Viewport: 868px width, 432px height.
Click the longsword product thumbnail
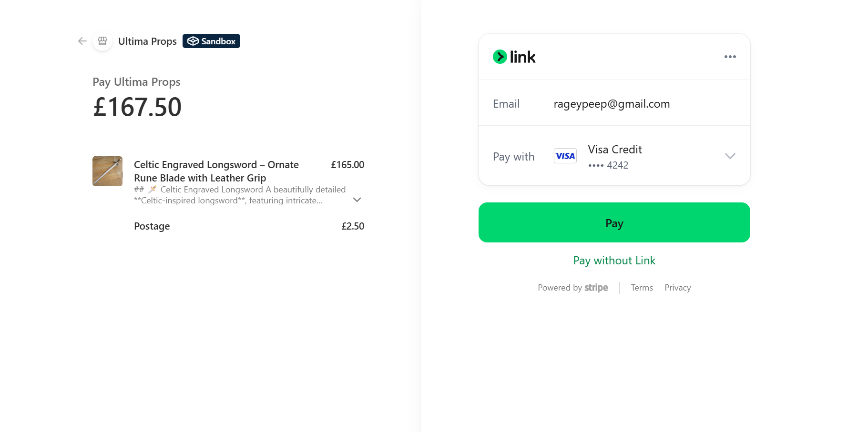click(x=107, y=171)
